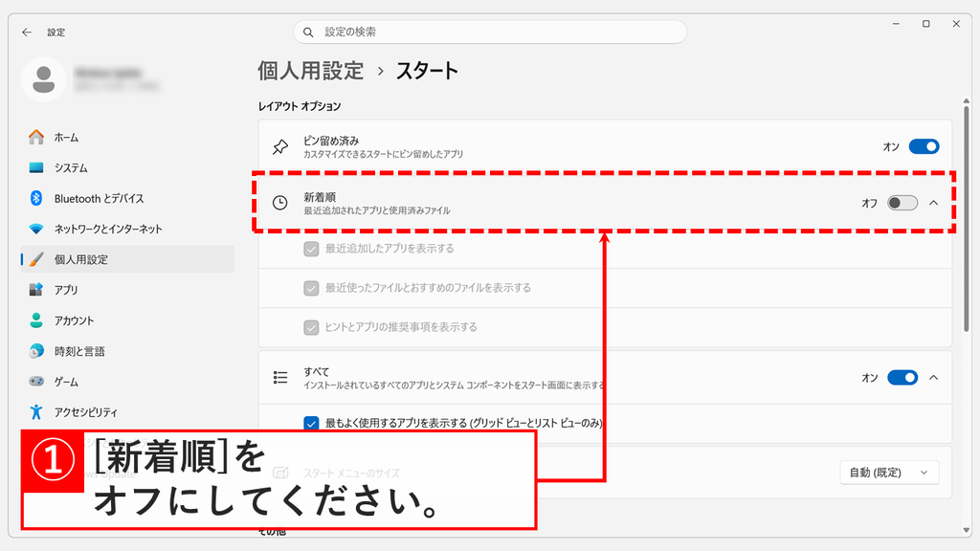This screenshot has height=551, width=980.
Task: Click the clock icon beside 新着順
Action: tap(280, 203)
